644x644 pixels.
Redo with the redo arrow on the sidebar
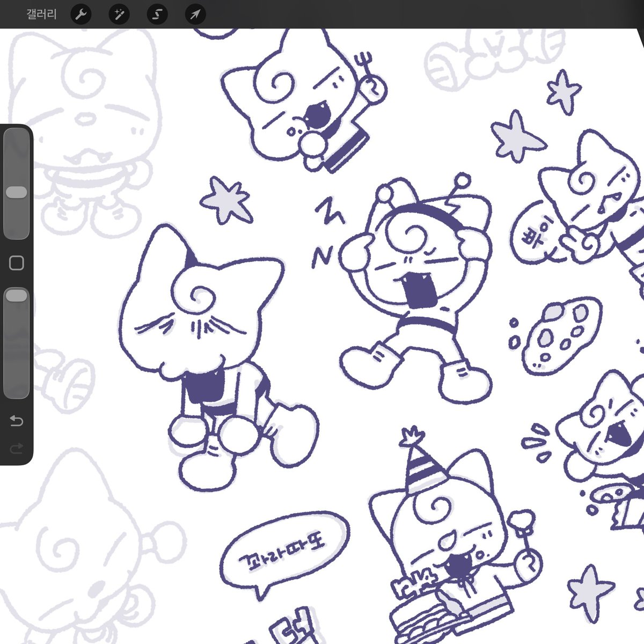click(17, 448)
